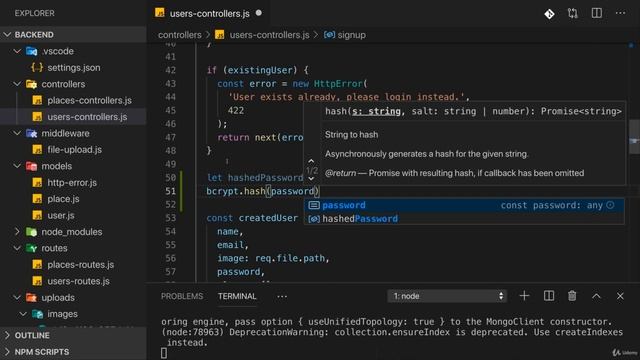Show next signature in parameter hint

pyautogui.click(x=311, y=179)
